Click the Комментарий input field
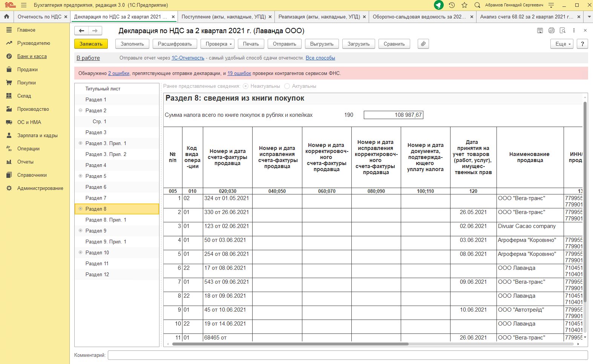 [348, 355]
